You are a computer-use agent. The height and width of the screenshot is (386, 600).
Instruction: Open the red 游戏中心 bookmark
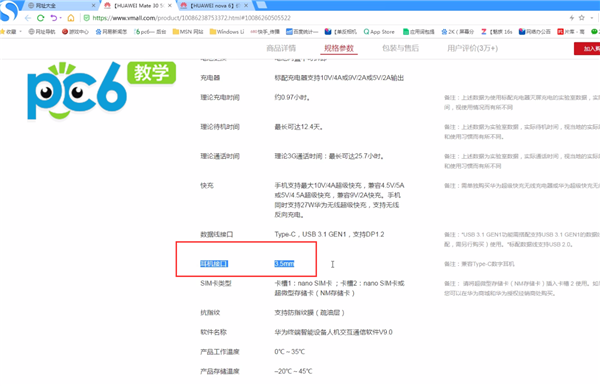click(75, 32)
